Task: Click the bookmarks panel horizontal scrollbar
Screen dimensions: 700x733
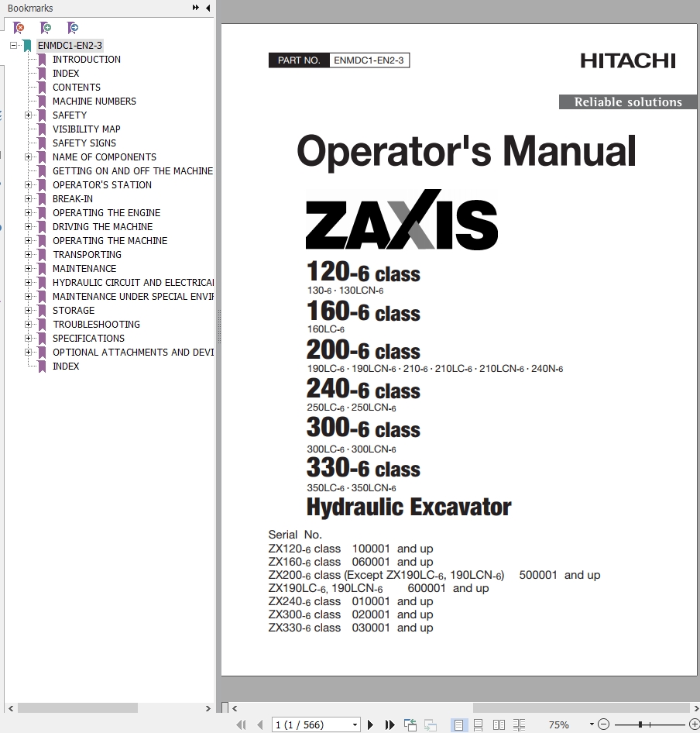Action: [x=77, y=708]
